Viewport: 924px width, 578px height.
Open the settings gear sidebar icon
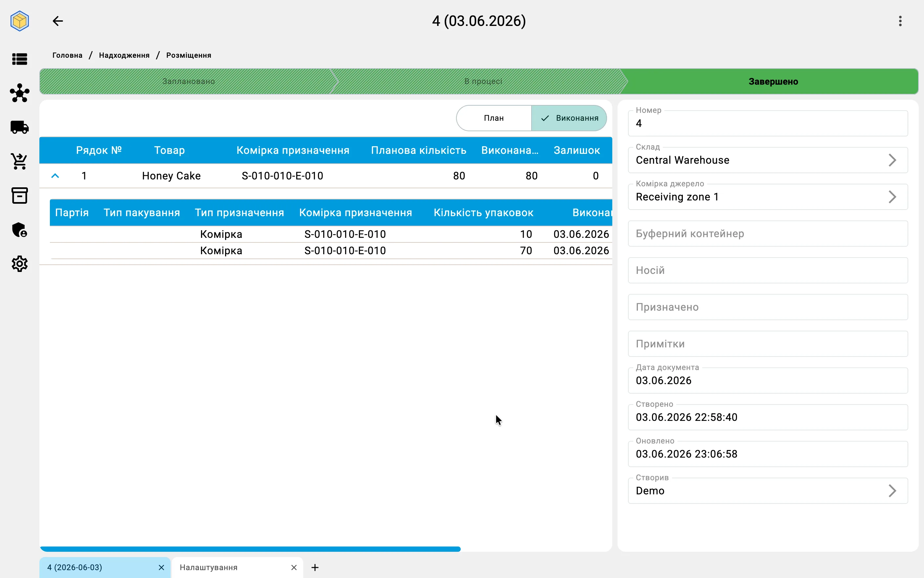pos(19,264)
